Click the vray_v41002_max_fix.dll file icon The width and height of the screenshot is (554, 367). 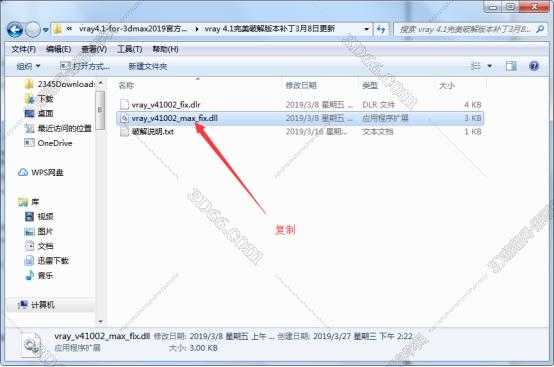tap(124, 118)
